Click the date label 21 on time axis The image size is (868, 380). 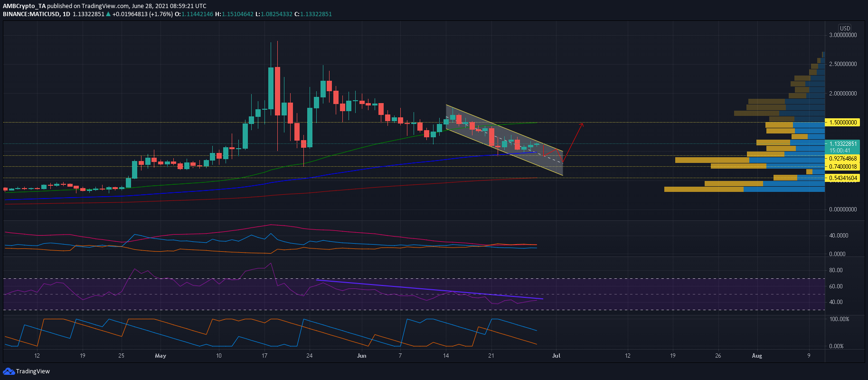click(x=491, y=356)
